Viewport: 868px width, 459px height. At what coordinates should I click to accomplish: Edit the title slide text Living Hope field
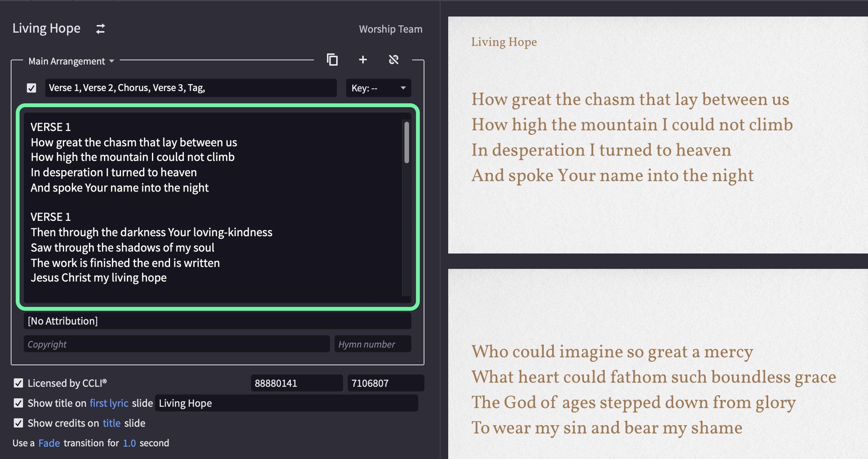pyautogui.click(x=287, y=403)
